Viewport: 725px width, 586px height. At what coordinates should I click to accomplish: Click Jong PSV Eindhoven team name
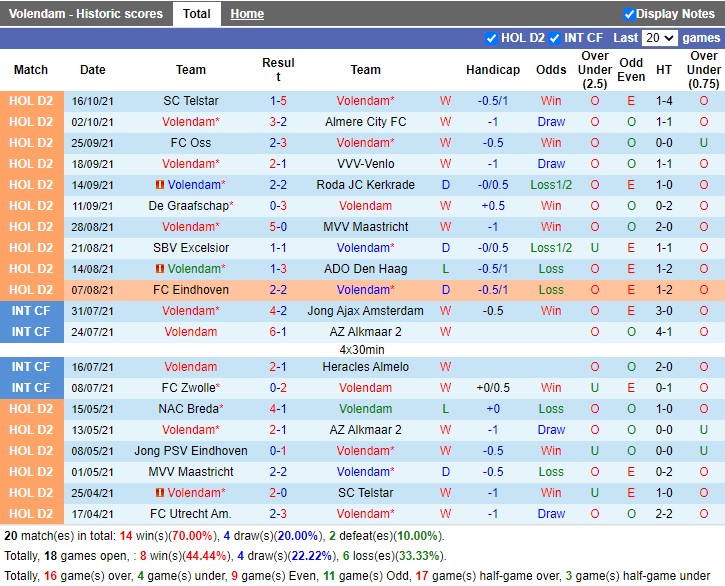190,451
